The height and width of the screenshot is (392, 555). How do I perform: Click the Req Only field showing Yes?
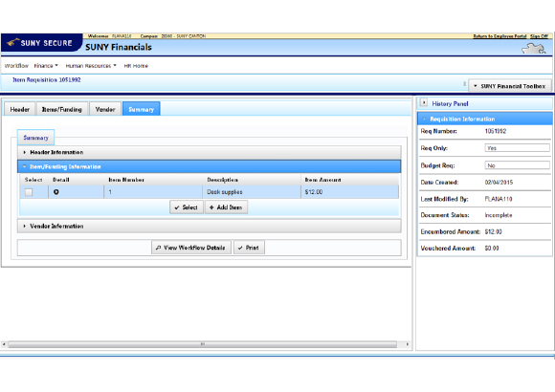click(517, 148)
